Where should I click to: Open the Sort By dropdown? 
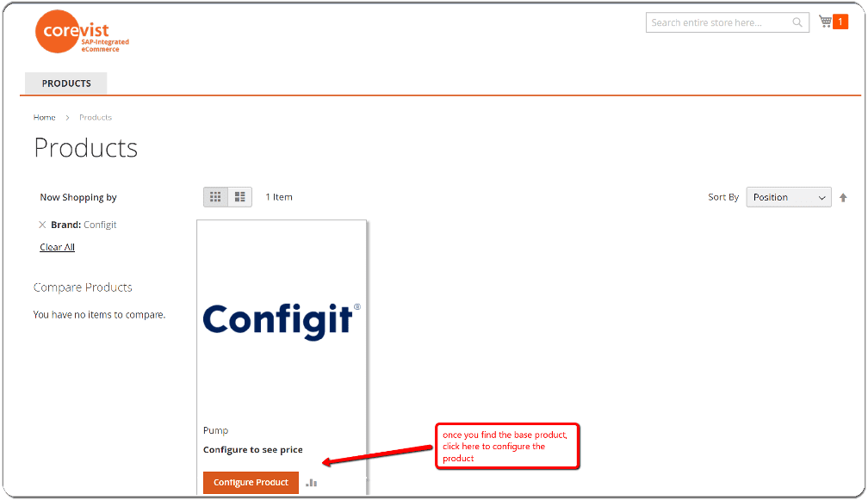click(788, 197)
